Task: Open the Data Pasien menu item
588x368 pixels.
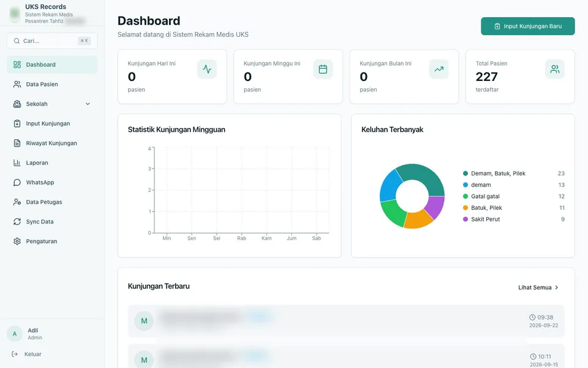Action: 52,84
